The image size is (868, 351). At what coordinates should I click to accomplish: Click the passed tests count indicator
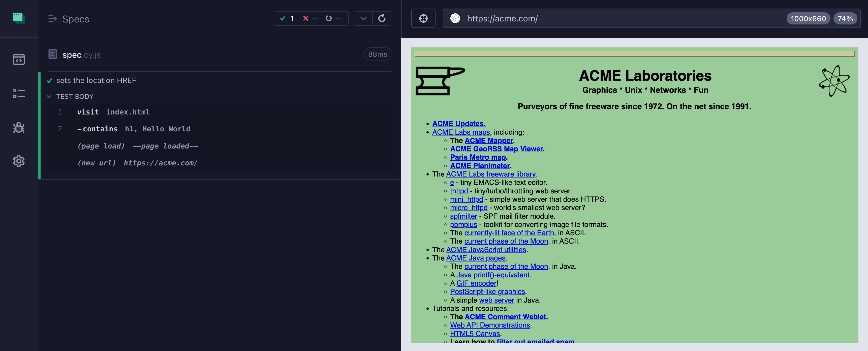click(x=287, y=18)
